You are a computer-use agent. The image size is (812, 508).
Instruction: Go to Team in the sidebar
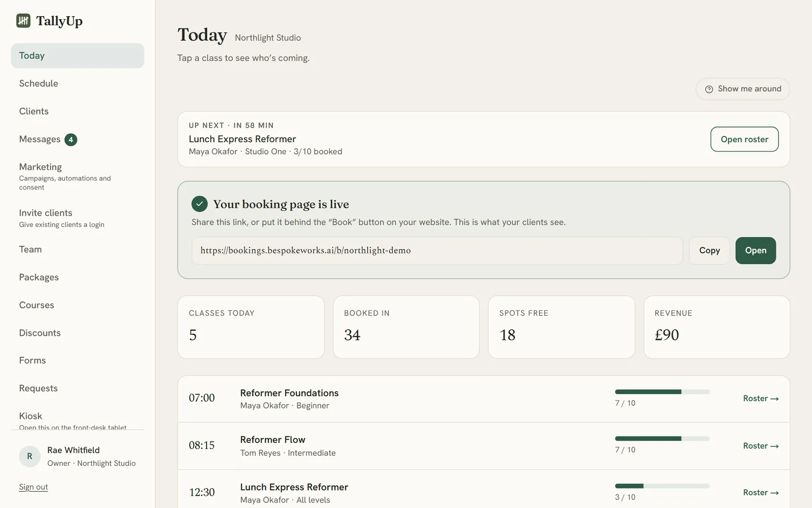78,249
